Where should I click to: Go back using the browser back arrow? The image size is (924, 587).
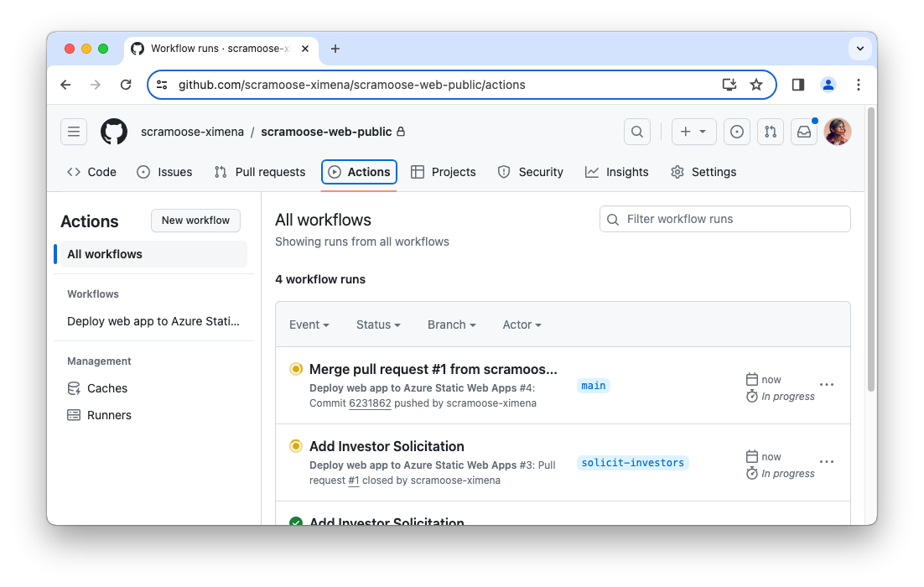[65, 85]
